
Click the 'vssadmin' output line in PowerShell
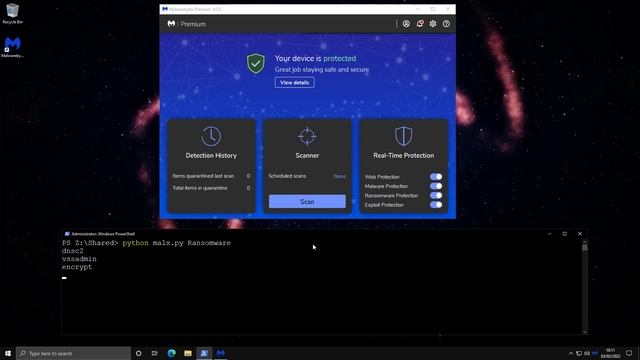(79, 259)
